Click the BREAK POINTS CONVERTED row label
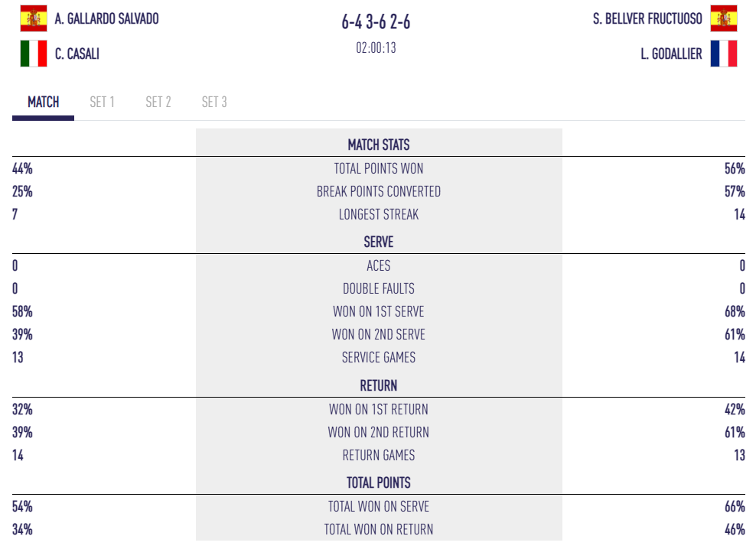 tap(378, 191)
